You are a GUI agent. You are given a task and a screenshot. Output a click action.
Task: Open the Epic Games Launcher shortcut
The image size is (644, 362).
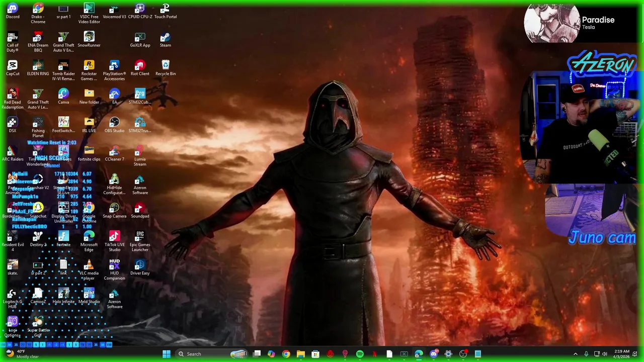pyautogui.click(x=140, y=242)
